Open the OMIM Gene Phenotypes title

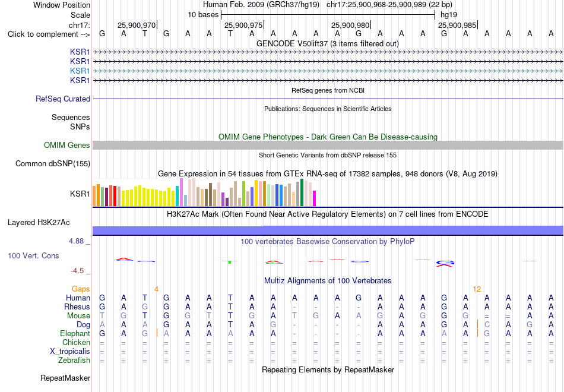click(x=328, y=137)
